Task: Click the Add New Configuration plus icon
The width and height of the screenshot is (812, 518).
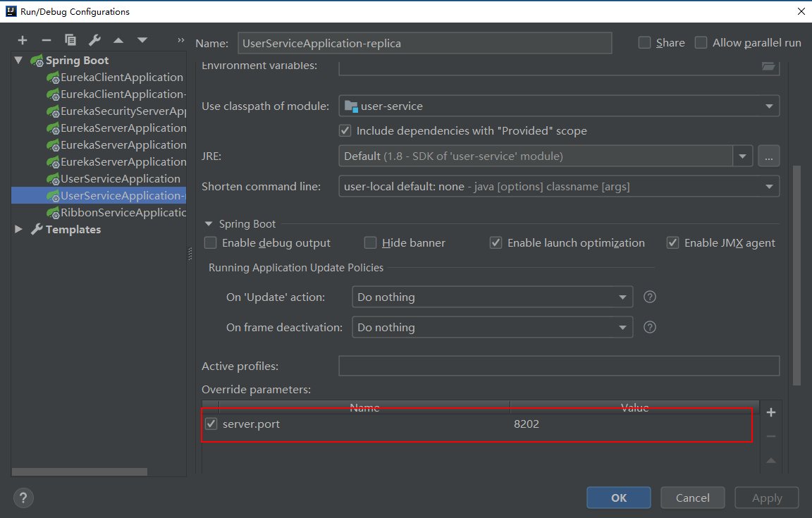Action: pos(23,40)
